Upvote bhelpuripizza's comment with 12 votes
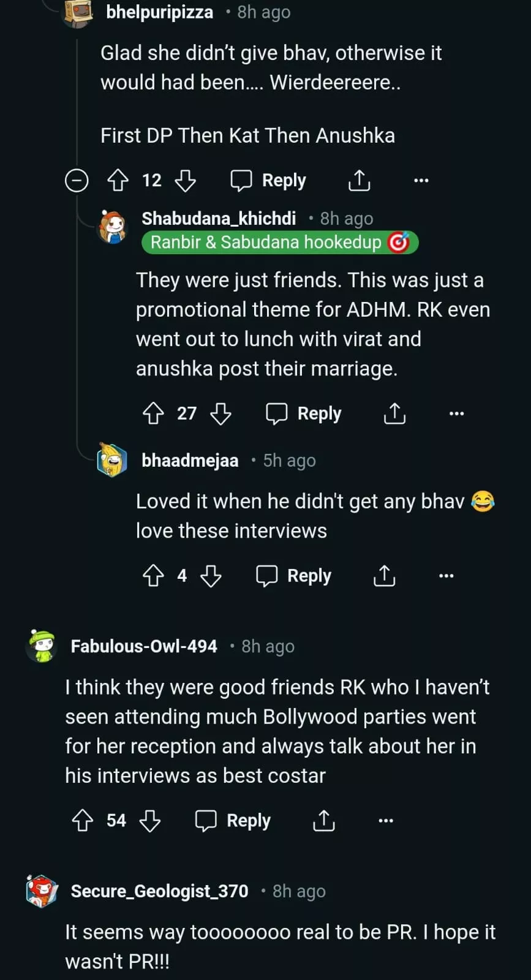This screenshot has height=980, width=531. coord(118,181)
